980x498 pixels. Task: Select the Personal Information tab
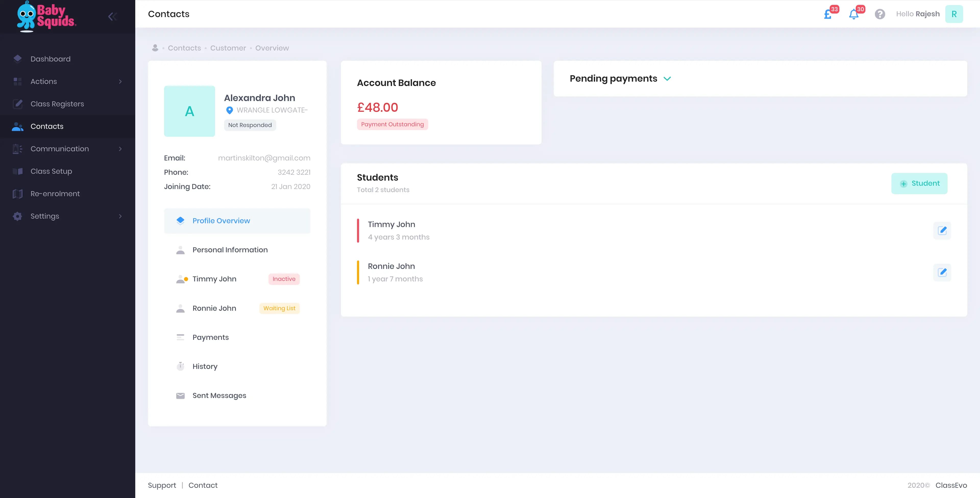pos(230,250)
